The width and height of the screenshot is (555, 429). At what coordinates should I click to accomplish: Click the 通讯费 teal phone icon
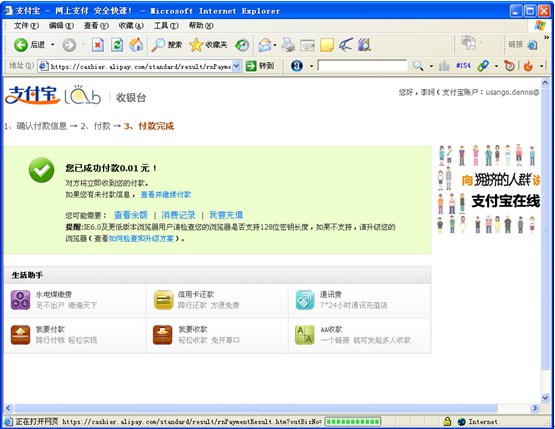click(305, 300)
